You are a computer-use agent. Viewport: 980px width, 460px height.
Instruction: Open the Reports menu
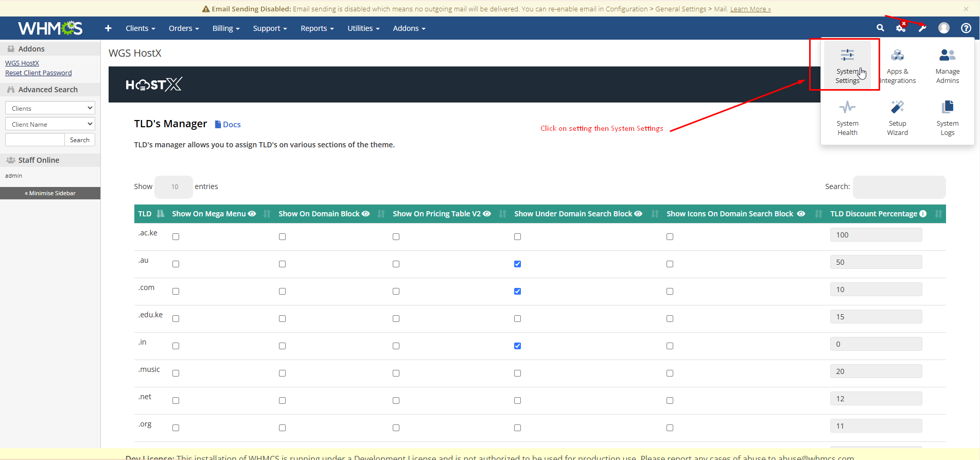(x=317, y=28)
